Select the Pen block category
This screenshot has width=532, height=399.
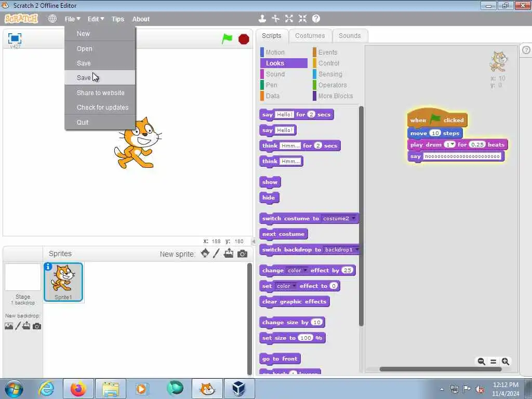tap(284, 85)
